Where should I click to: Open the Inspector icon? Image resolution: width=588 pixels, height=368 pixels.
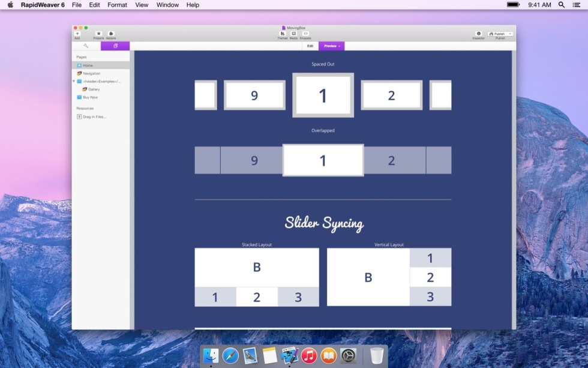(x=479, y=34)
